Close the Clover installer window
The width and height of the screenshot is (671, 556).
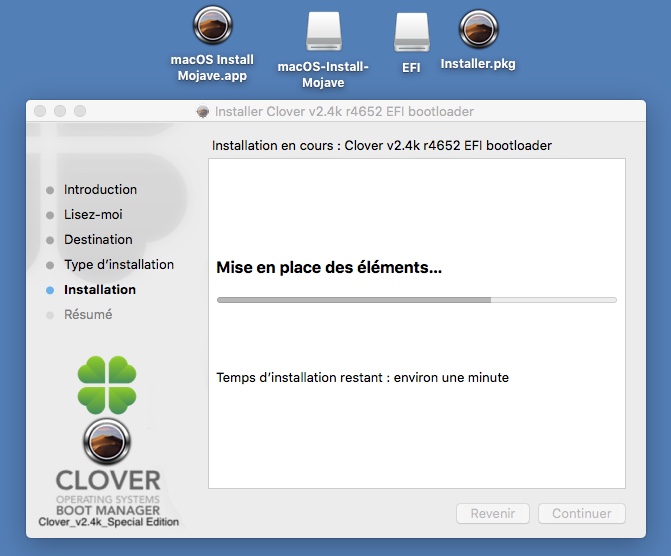pyautogui.click(x=40, y=111)
